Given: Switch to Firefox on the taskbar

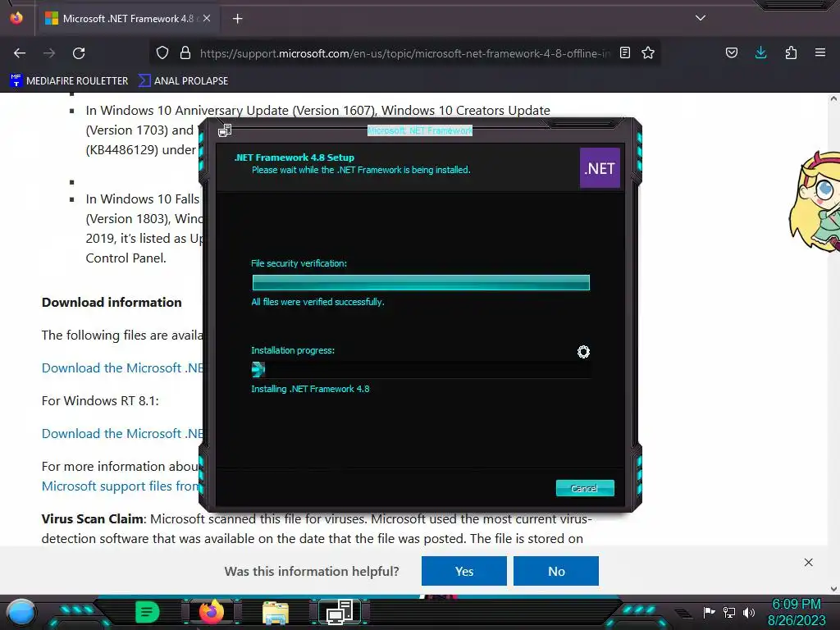Looking at the screenshot, I should 212,612.
